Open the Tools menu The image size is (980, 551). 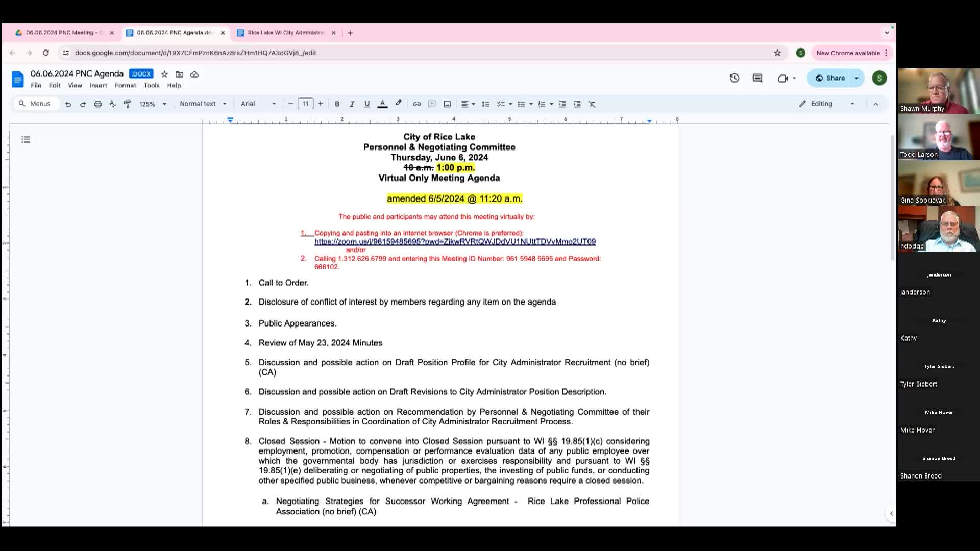tap(152, 85)
